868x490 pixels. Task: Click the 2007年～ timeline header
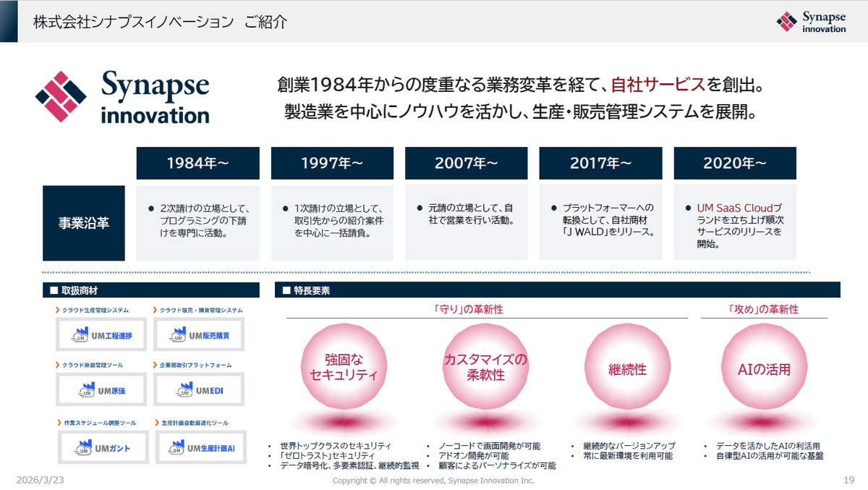[466, 163]
